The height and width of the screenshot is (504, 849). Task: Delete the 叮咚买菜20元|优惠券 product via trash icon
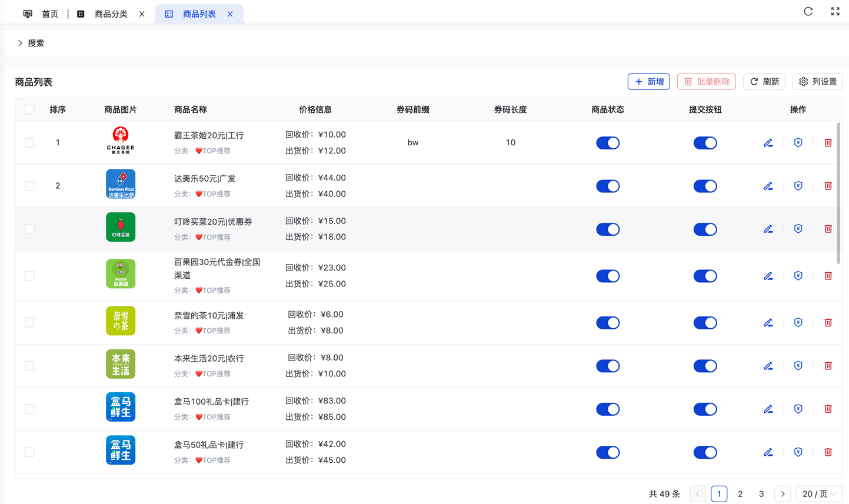[x=828, y=229]
